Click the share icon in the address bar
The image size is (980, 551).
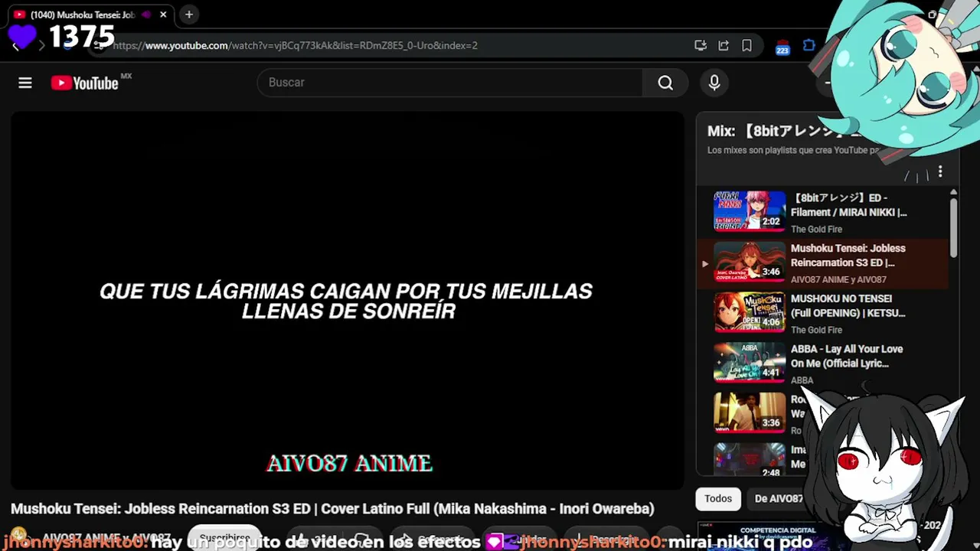[x=724, y=46]
